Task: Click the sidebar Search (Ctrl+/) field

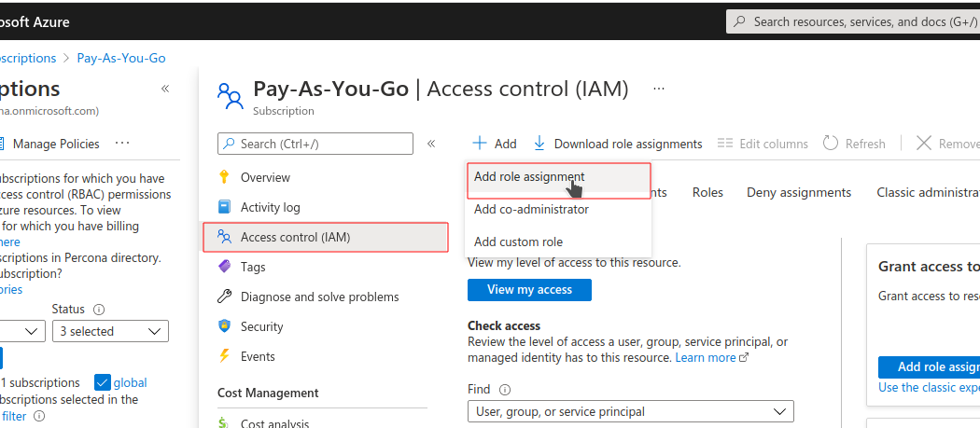Action: pos(315,144)
